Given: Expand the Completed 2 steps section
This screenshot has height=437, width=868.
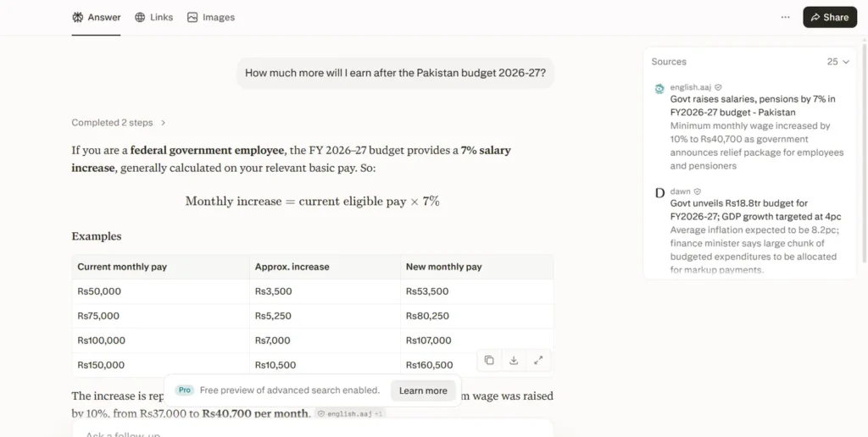Looking at the screenshot, I should [x=119, y=123].
